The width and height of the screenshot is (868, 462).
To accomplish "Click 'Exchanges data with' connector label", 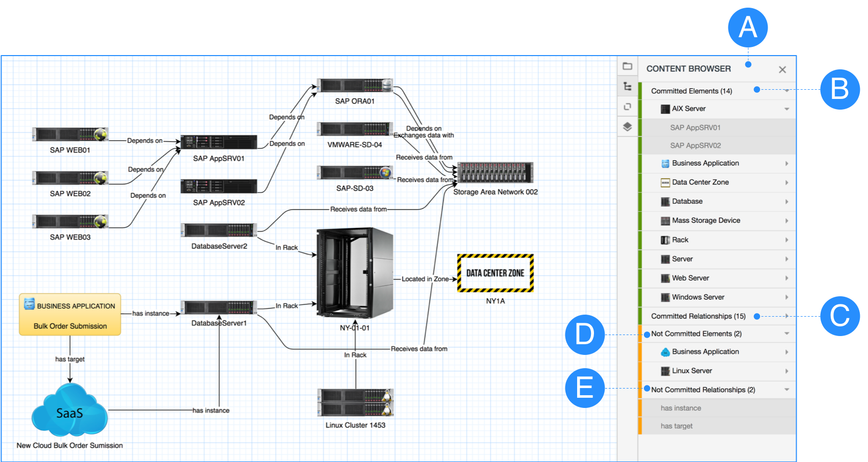I will coord(424,135).
